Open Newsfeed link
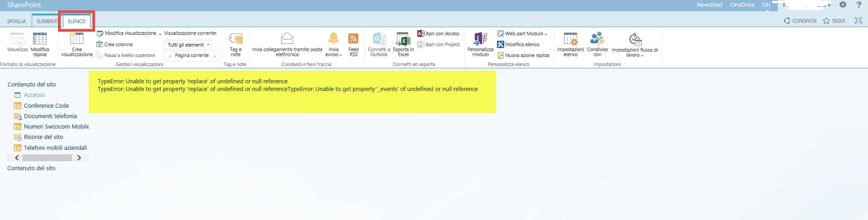This screenshot has width=868, height=220. click(x=709, y=5)
